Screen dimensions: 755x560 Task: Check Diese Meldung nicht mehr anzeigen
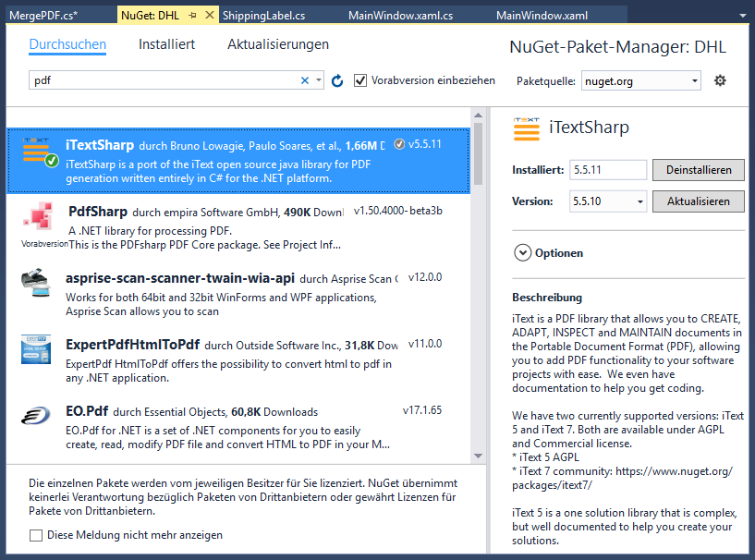36,535
